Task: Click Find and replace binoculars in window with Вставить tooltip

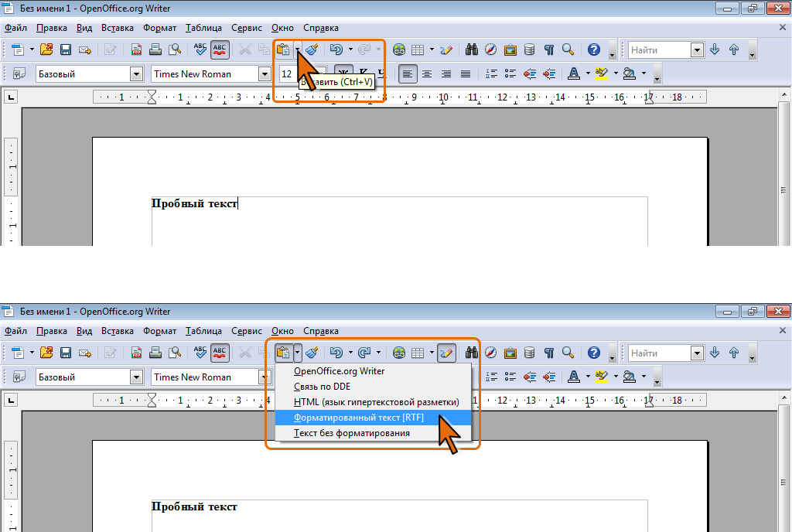Action: coord(472,49)
